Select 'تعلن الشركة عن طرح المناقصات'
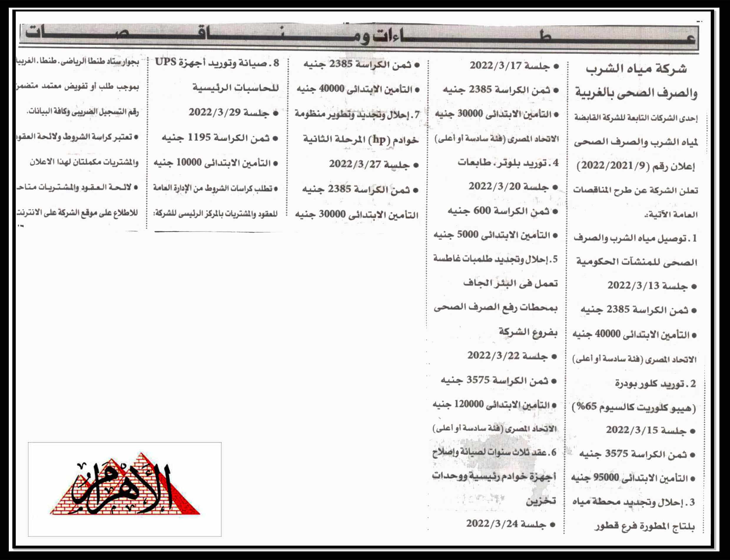Viewport: 730px width, 560px height. [x=636, y=190]
